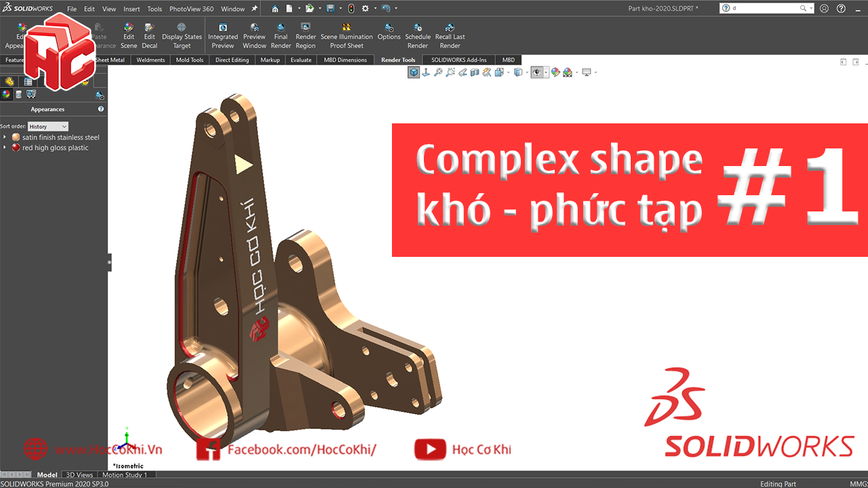
Task: Switch to the Motion Study 1 tab
Action: (125, 475)
